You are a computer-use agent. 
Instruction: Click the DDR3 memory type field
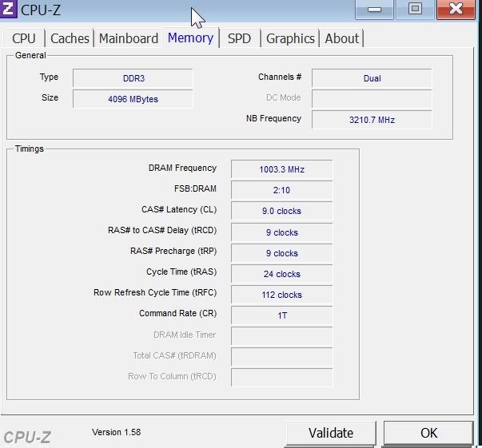[x=133, y=78]
